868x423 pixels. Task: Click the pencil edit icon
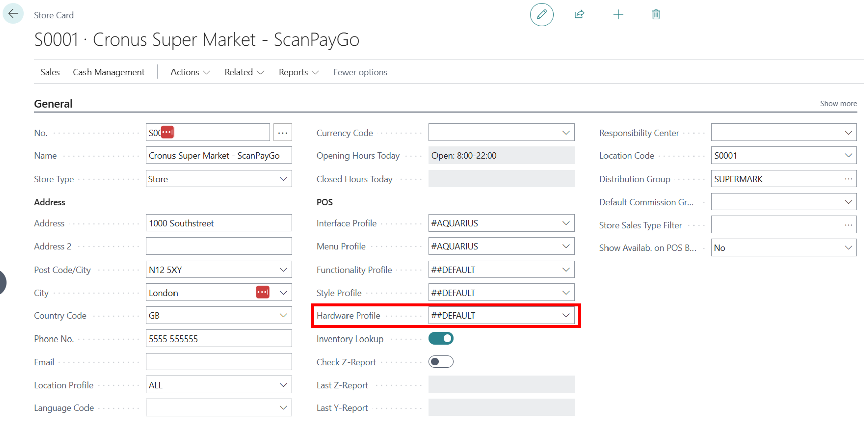(541, 15)
